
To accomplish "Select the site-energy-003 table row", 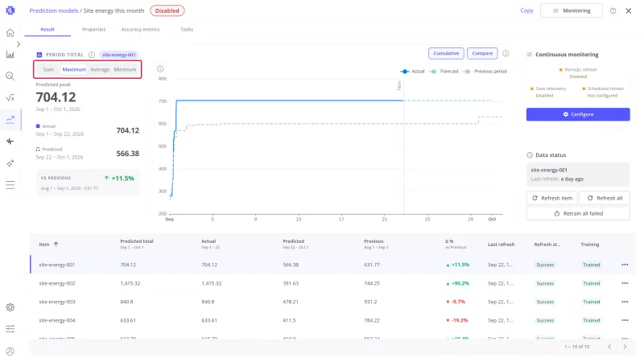I will coord(332,302).
